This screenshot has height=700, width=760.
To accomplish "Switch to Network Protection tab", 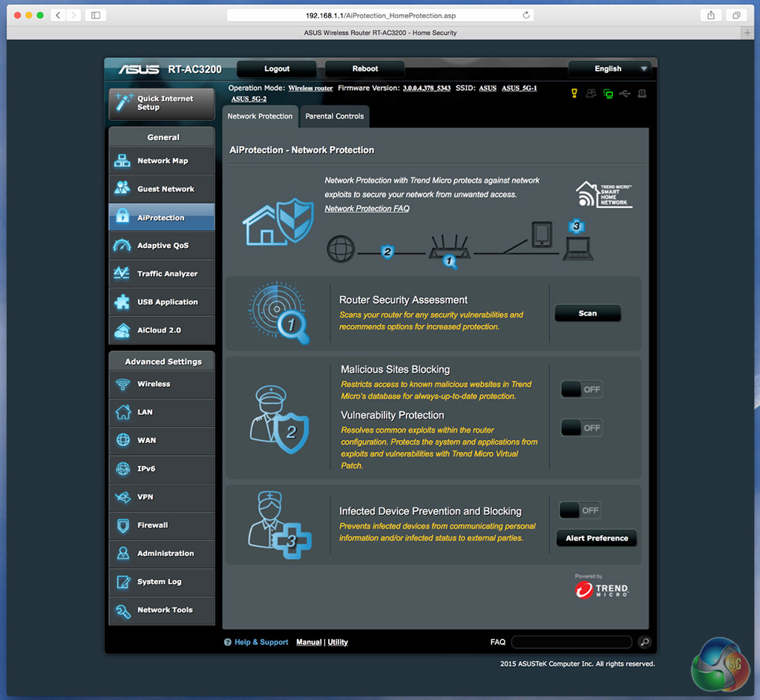I will point(261,117).
